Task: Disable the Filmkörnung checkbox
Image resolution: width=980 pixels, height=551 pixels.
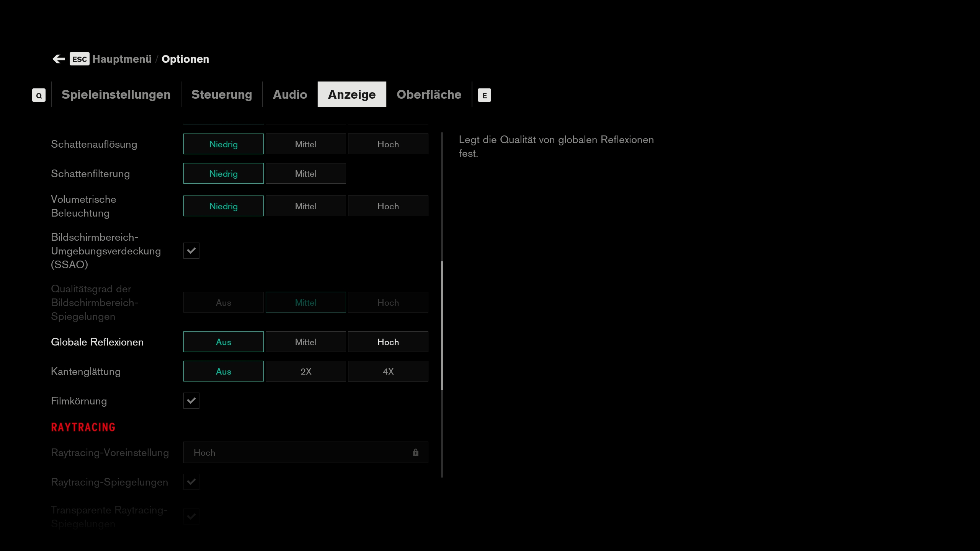Action: [x=191, y=401]
